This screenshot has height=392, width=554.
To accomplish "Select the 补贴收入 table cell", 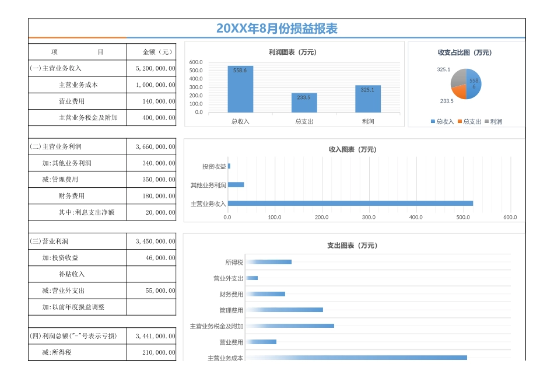I will point(78,274).
